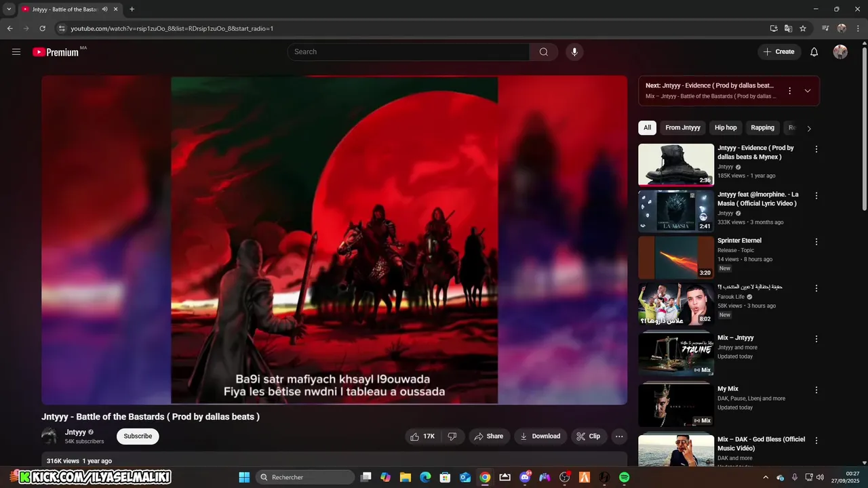Open Chrome translate page icon

click(788, 28)
